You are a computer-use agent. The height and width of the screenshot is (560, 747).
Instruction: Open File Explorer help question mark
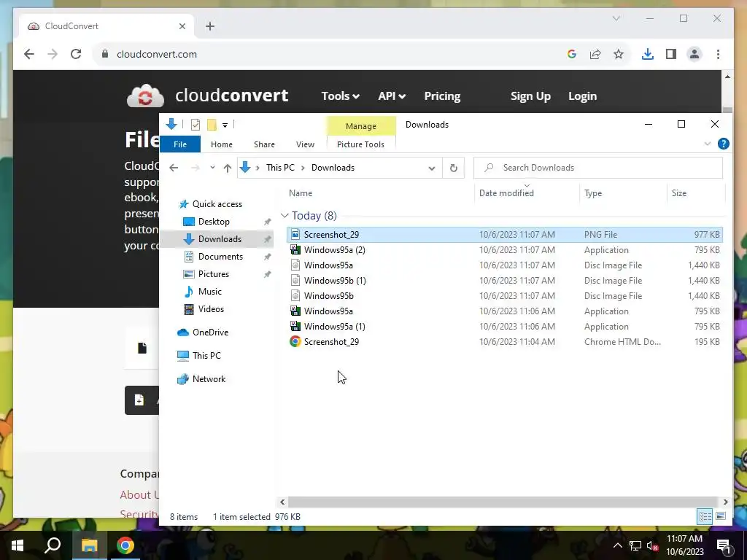click(723, 144)
